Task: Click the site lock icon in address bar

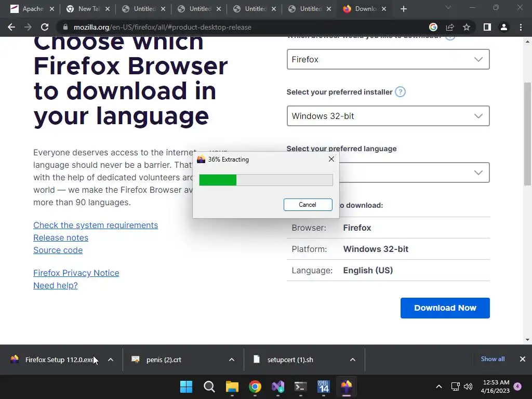Action: tap(65, 27)
